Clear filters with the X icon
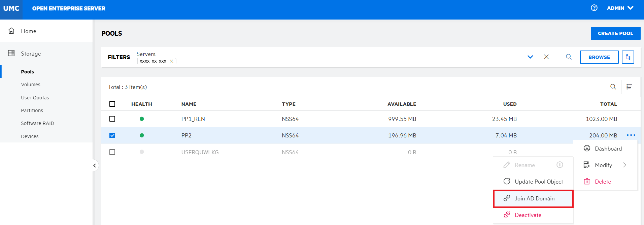This screenshot has height=225, width=644. coord(546,57)
